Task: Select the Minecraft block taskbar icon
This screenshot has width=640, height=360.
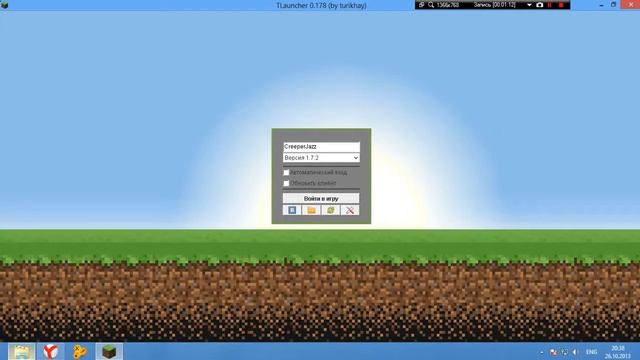Action: click(x=109, y=351)
